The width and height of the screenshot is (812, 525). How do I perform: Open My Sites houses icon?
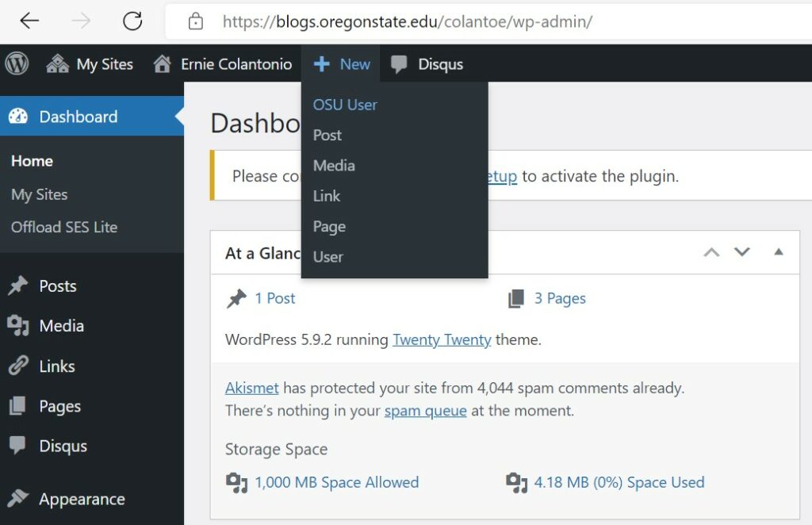pos(57,63)
